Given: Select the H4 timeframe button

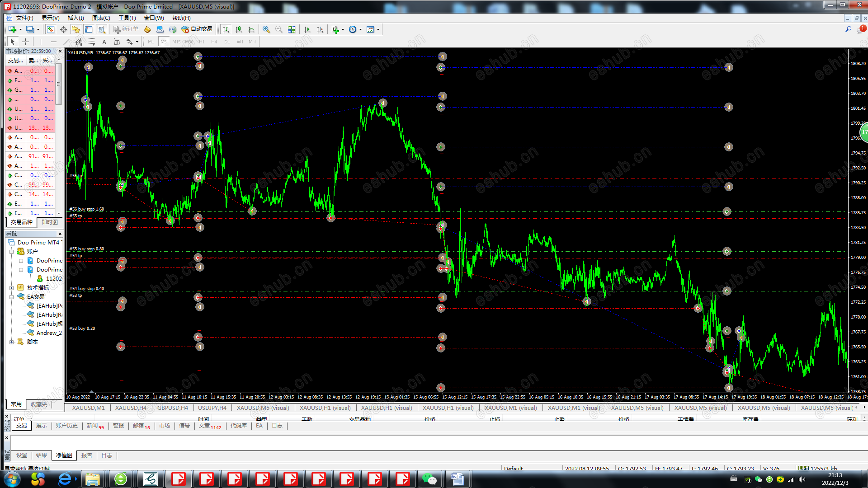Looking at the screenshot, I should [x=214, y=42].
